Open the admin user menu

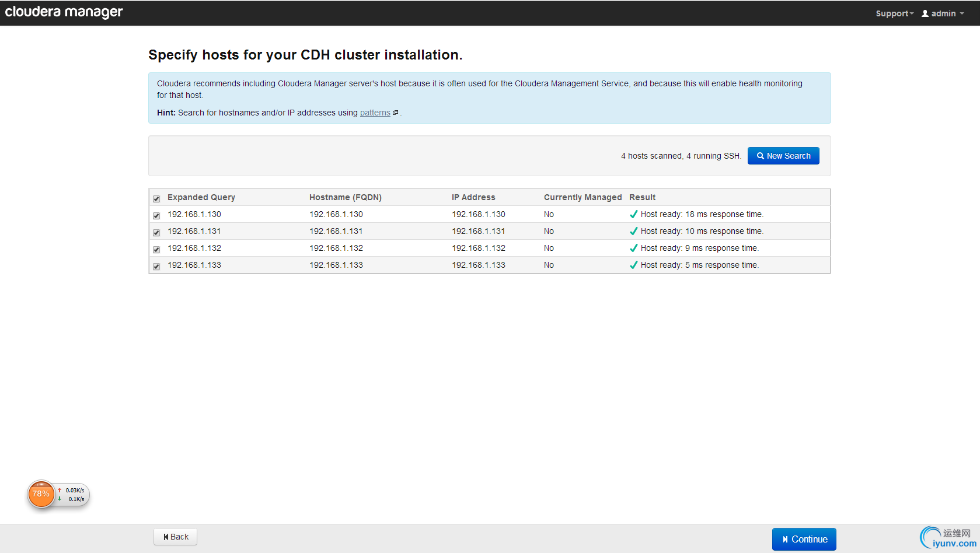click(x=943, y=13)
